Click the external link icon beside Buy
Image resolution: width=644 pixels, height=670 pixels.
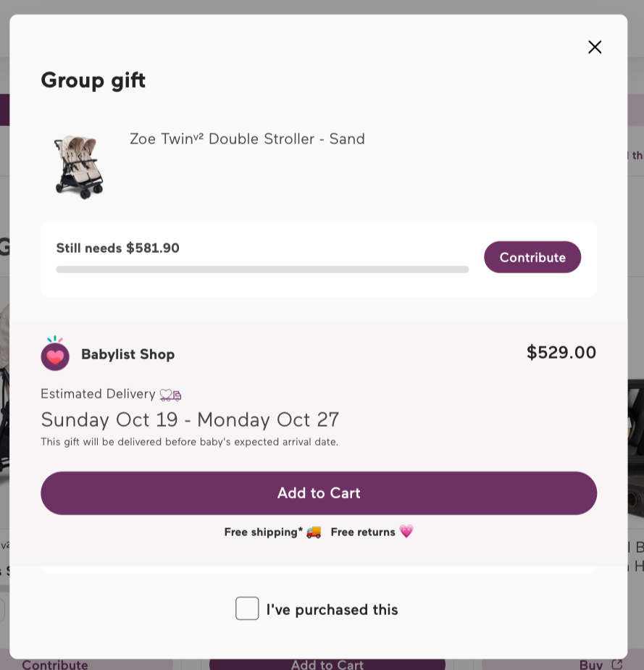click(x=616, y=664)
